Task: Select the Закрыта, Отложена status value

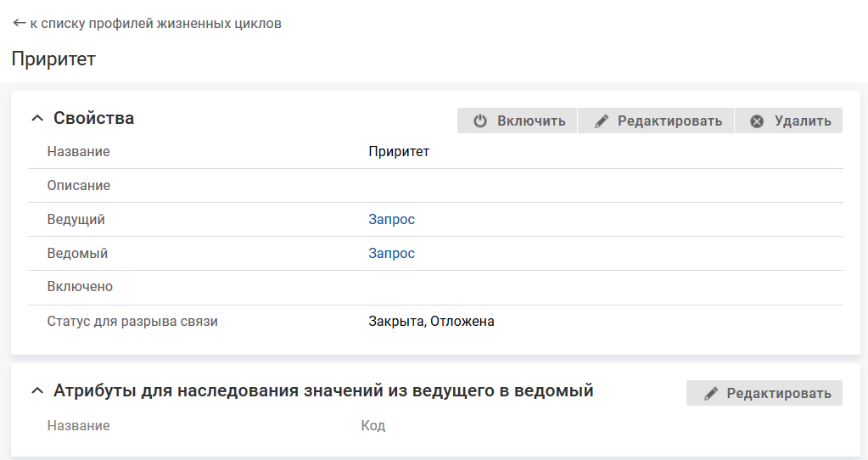Action: (431, 322)
